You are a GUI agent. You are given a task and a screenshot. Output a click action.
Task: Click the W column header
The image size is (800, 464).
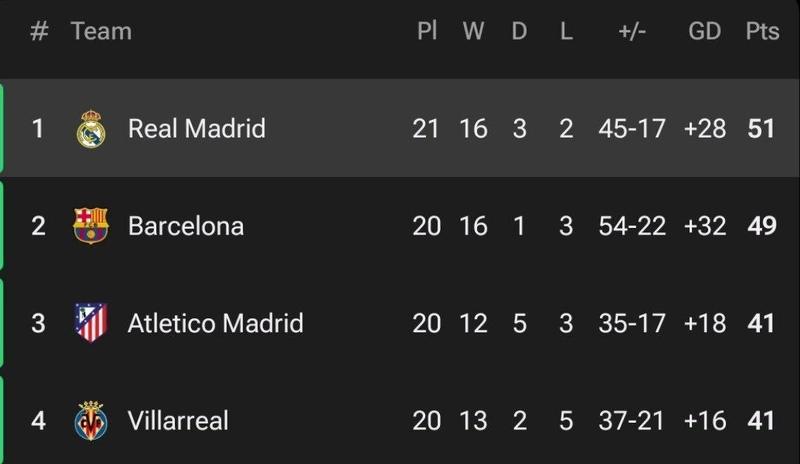(473, 32)
